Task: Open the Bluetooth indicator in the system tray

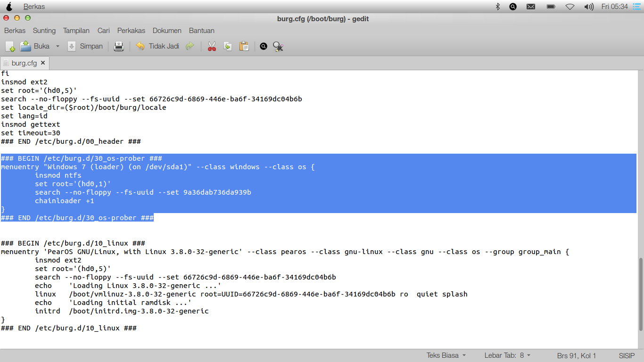Action: (497, 7)
